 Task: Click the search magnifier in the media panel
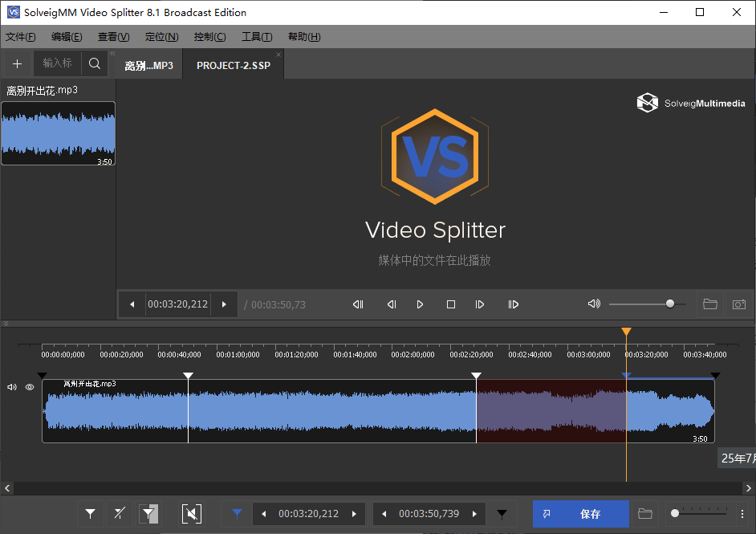click(x=95, y=63)
